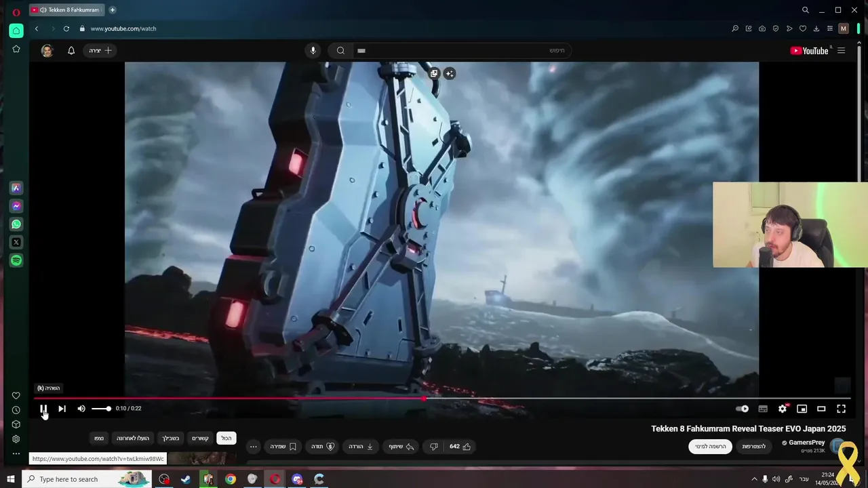Toggle subtitles/captions in the player
The width and height of the screenshot is (868, 488).
pyautogui.click(x=763, y=409)
